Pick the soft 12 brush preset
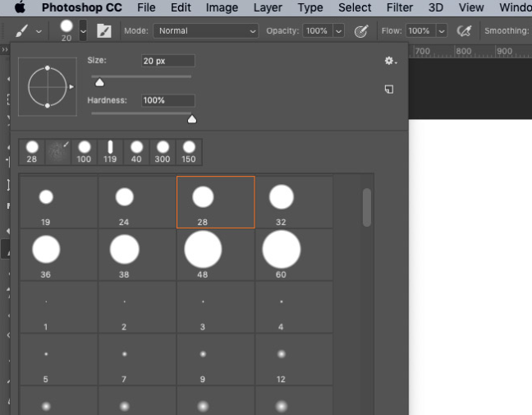This screenshot has height=415, width=532. click(294, 360)
